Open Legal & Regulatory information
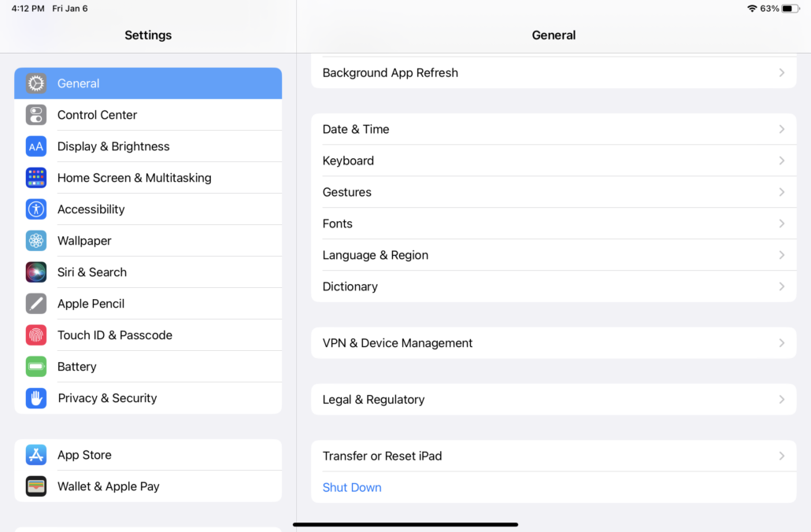This screenshot has width=811, height=532. pos(551,399)
